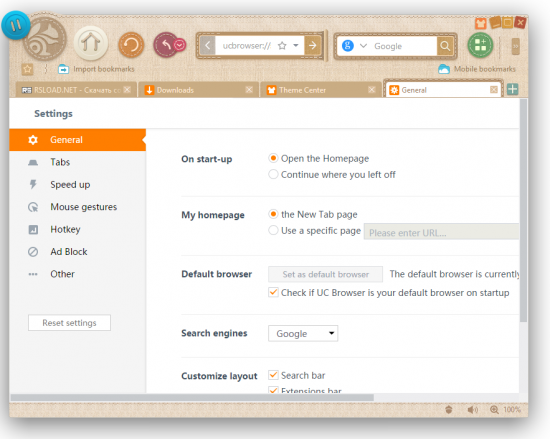Select Continue where you left off
Image resolution: width=550 pixels, height=439 pixels.
[x=273, y=174]
